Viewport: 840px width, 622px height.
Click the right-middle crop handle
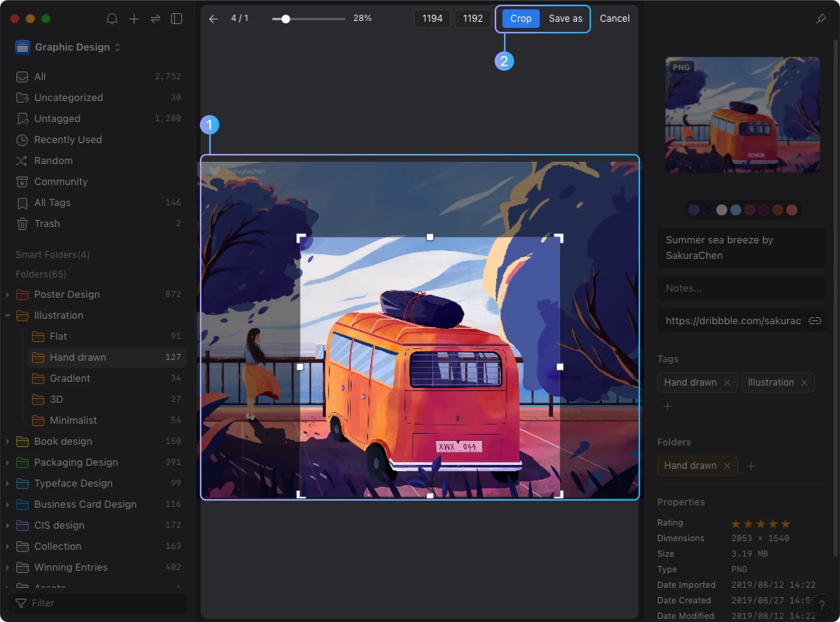pos(560,367)
